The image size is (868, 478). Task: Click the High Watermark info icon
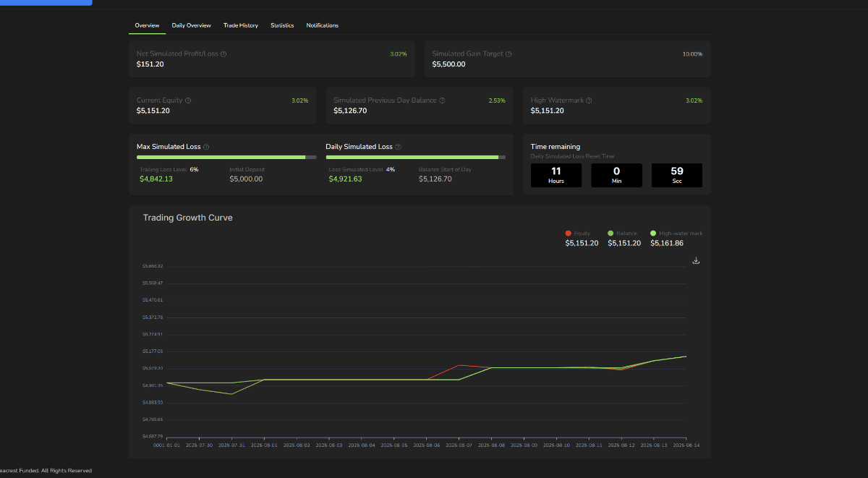(589, 101)
